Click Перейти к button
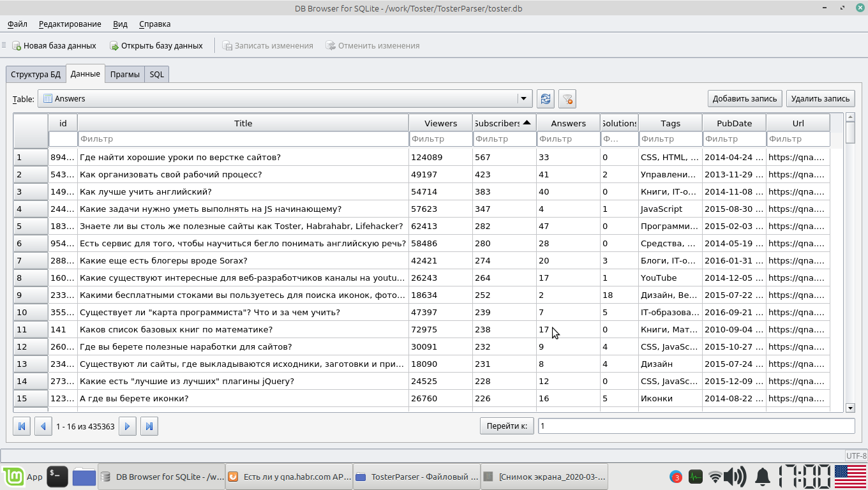This screenshot has height=490, width=868. (x=507, y=426)
